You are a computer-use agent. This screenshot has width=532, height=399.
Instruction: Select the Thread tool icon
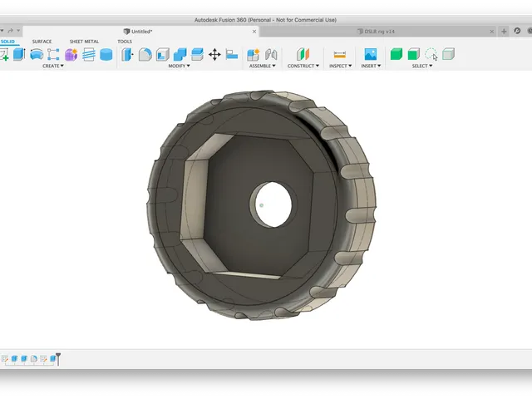(89, 54)
